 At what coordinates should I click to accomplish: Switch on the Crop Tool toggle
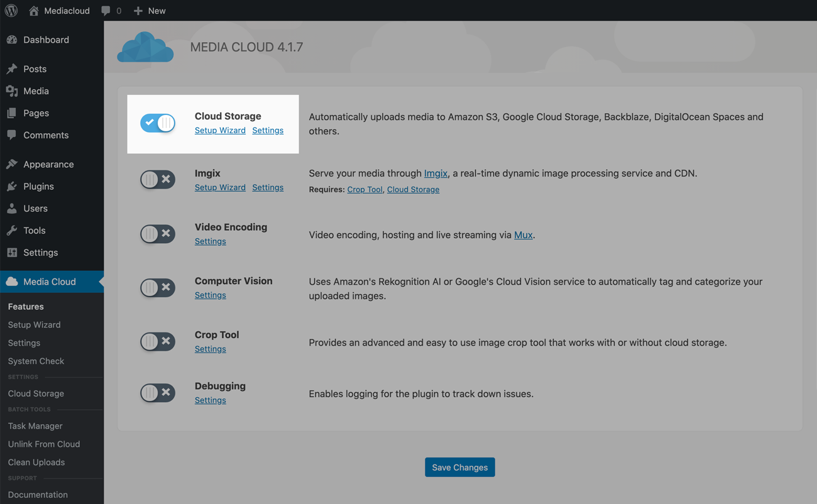158,341
